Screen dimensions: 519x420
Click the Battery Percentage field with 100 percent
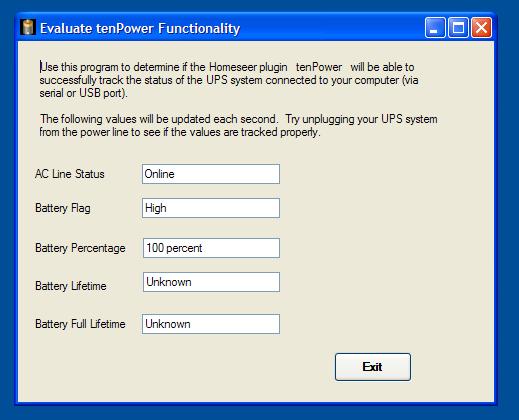tap(211, 248)
